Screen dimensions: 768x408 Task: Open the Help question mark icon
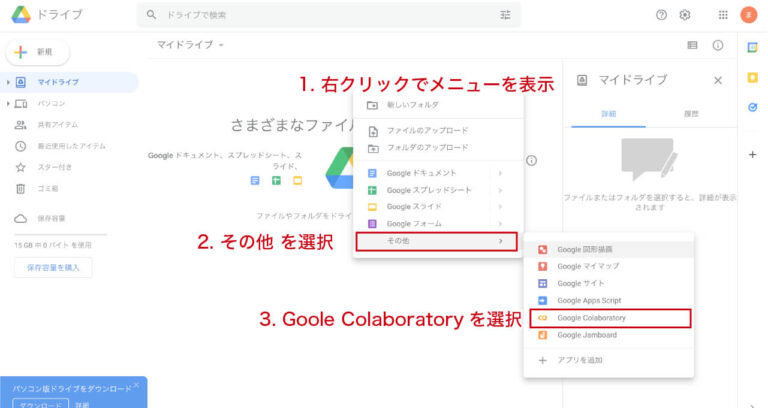661,15
